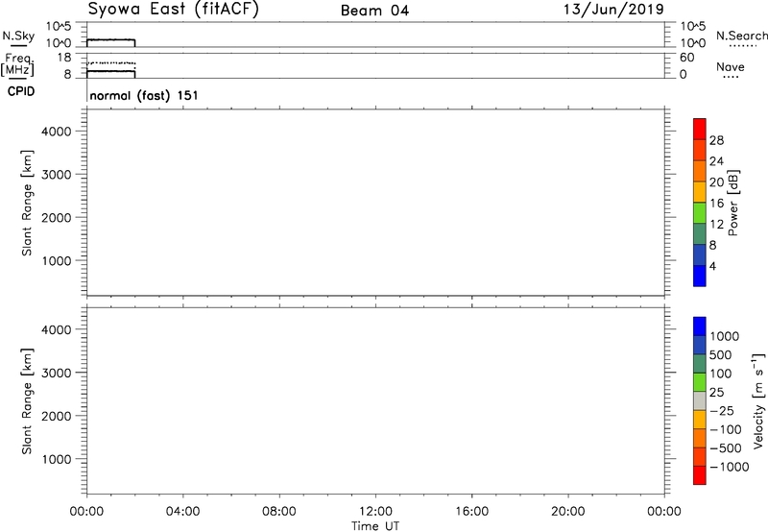
Task: Select the normal (fast) 151 text
Action: pos(144,95)
